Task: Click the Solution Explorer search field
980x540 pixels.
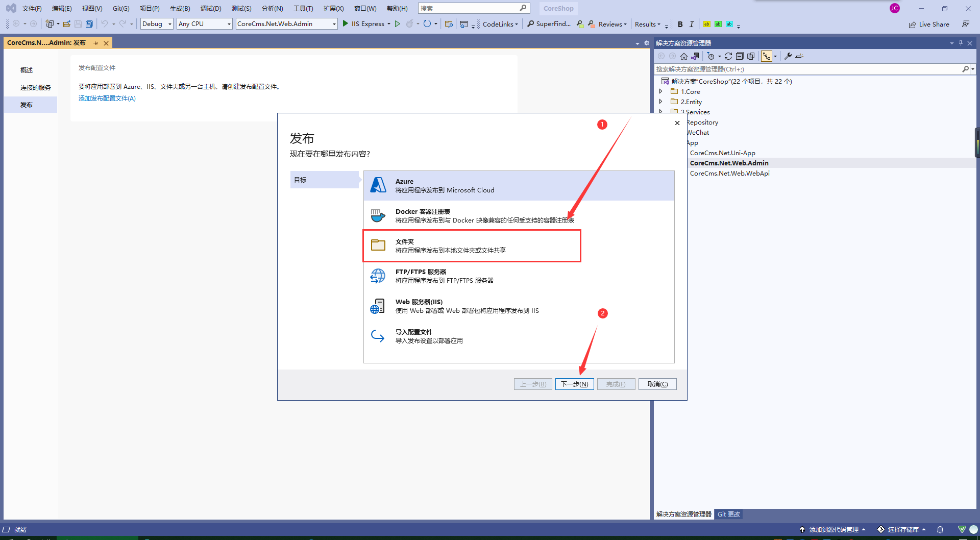Action: point(806,69)
